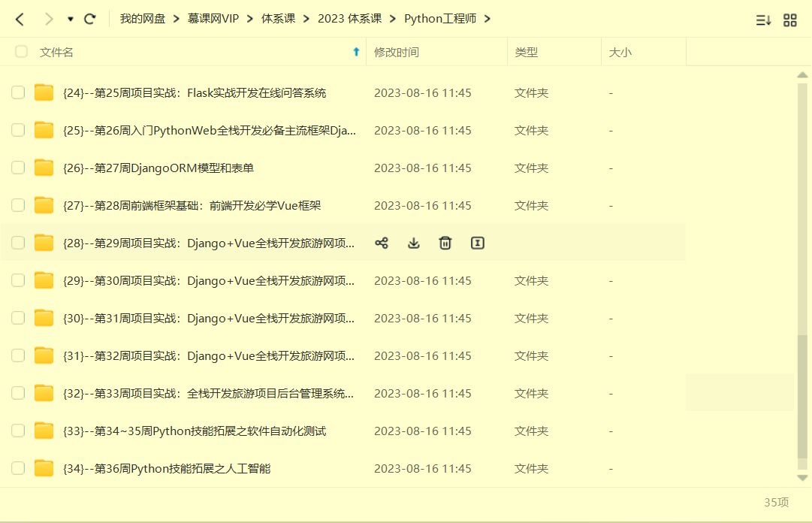Open folder icon for {25} 第26周 PythonWeb
Viewport: 812px width, 523px height.
[x=44, y=130]
